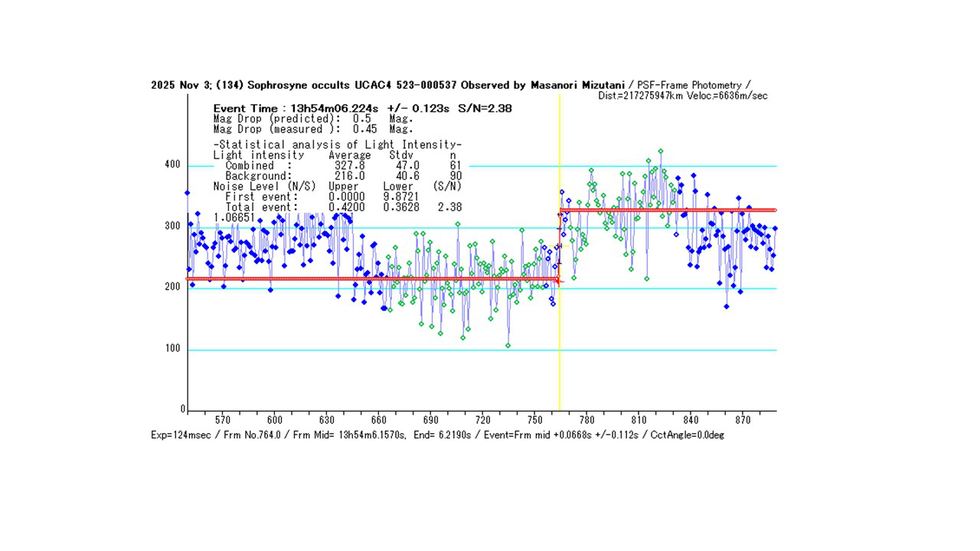Click the 1.06651 value label
Image resolution: width=980 pixels, height=551 pixels.
click(x=234, y=217)
